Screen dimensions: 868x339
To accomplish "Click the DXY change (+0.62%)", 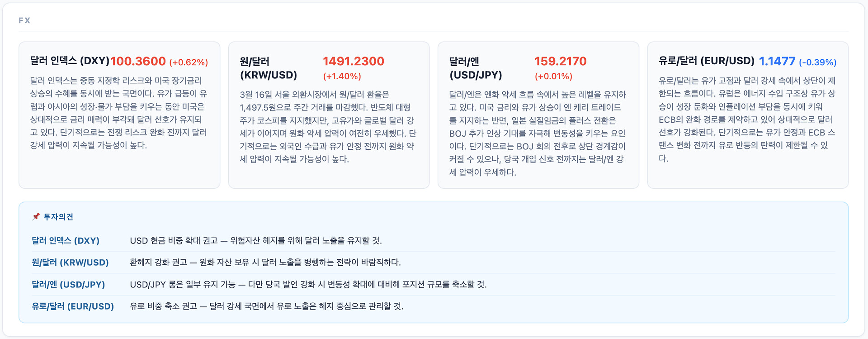I will [189, 62].
